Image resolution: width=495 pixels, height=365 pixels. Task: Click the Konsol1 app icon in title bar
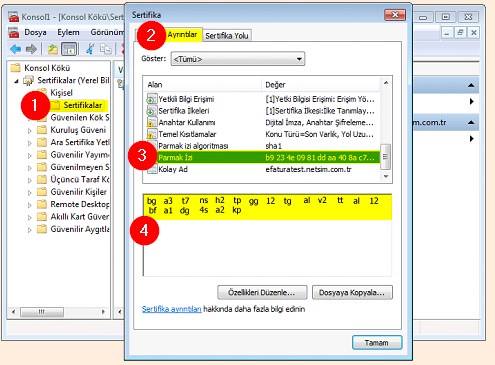pyautogui.click(x=14, y=17)
